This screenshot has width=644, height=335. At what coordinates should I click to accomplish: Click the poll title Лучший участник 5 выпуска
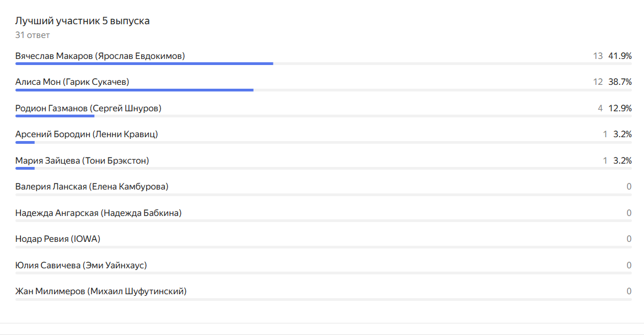click(82, 21)
